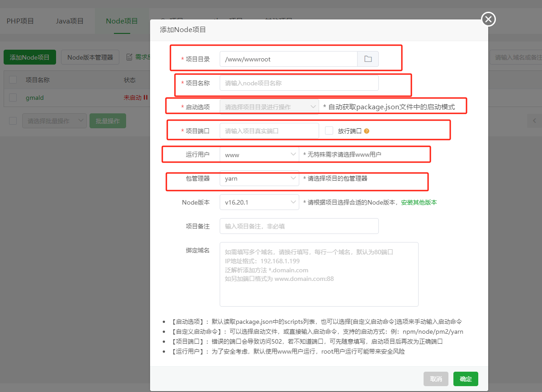542x392 pixels.
Task: Enable the 放行端口 checkbox
Action: point(329,131)
